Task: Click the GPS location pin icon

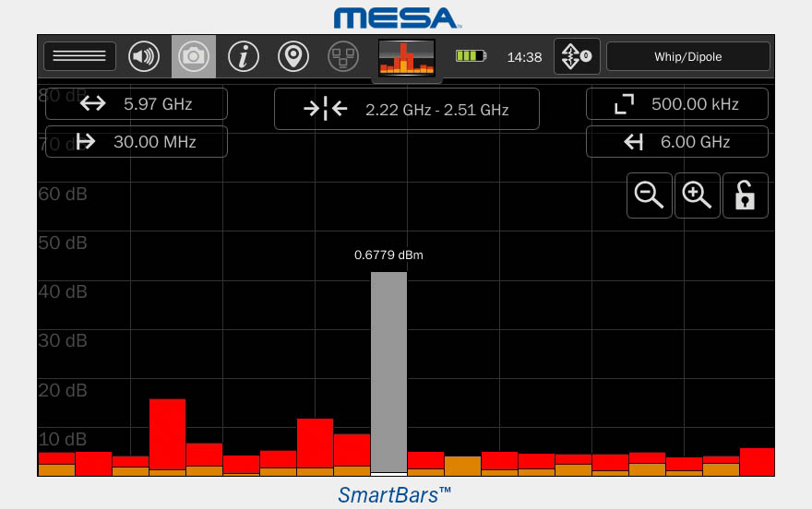Action: click(x=293, y=56)
